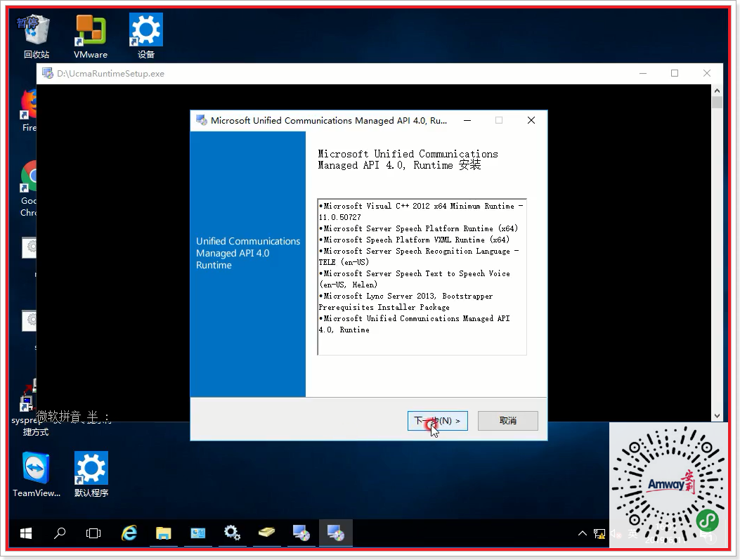Click the 下一步(N) button
Screen dimensions: 740x560
[x=438, y=420]
